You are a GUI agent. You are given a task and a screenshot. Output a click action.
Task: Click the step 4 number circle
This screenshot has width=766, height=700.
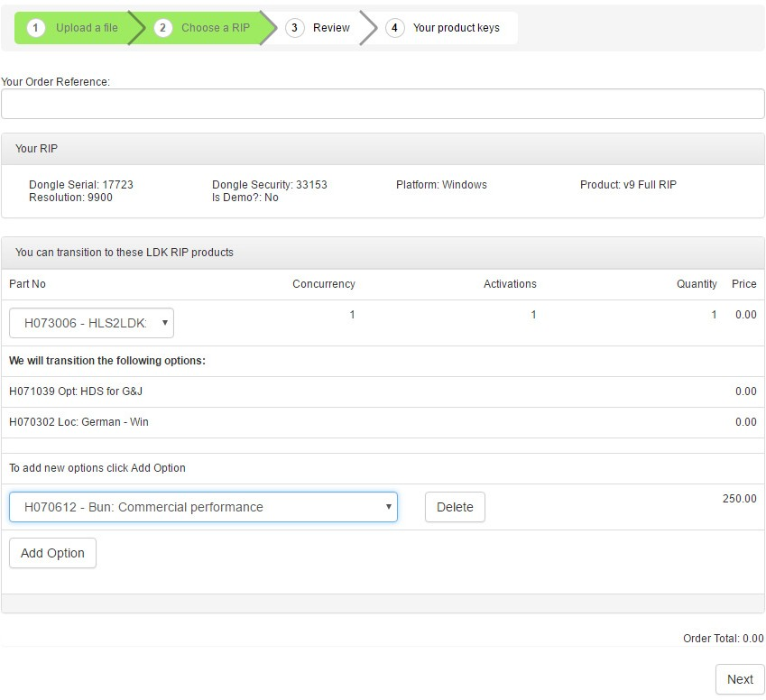[394, 28]
